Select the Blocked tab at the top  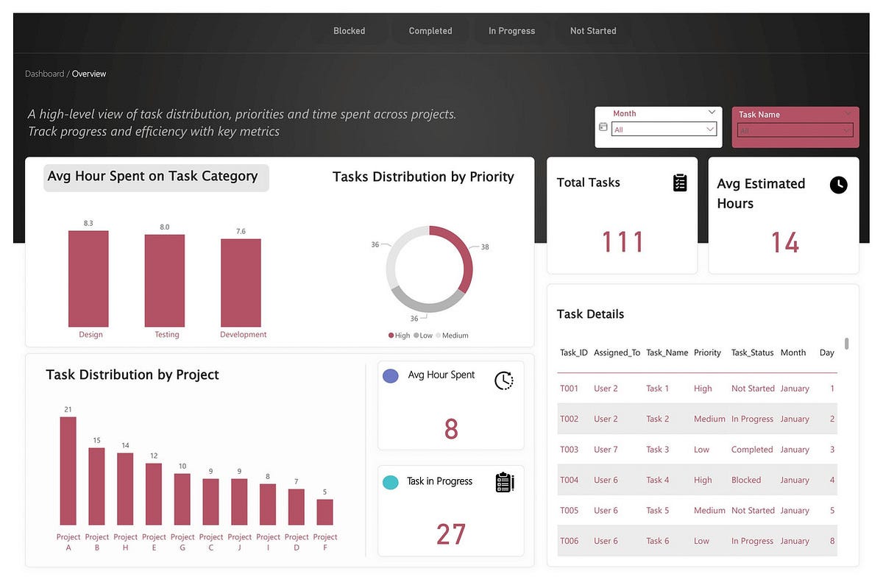349,30
